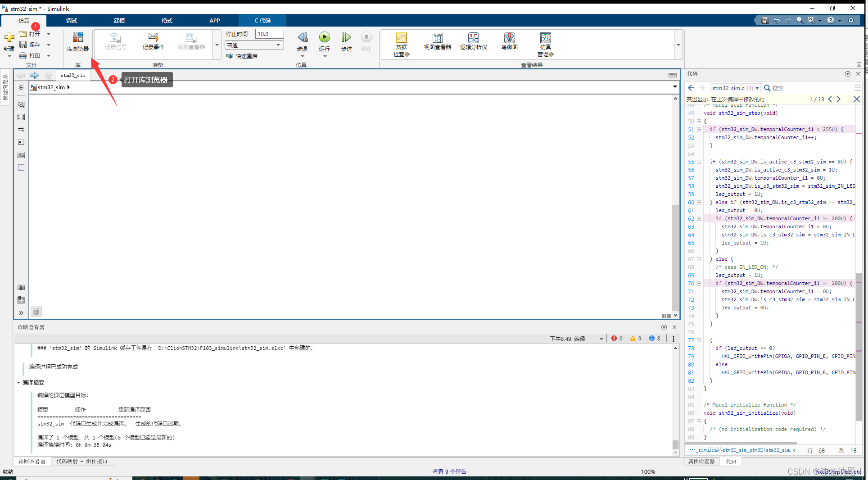This screenshot has height=480, width=868.
Task: Click the diagnostic viewer options menu
Action: click(x=674, y=339)
